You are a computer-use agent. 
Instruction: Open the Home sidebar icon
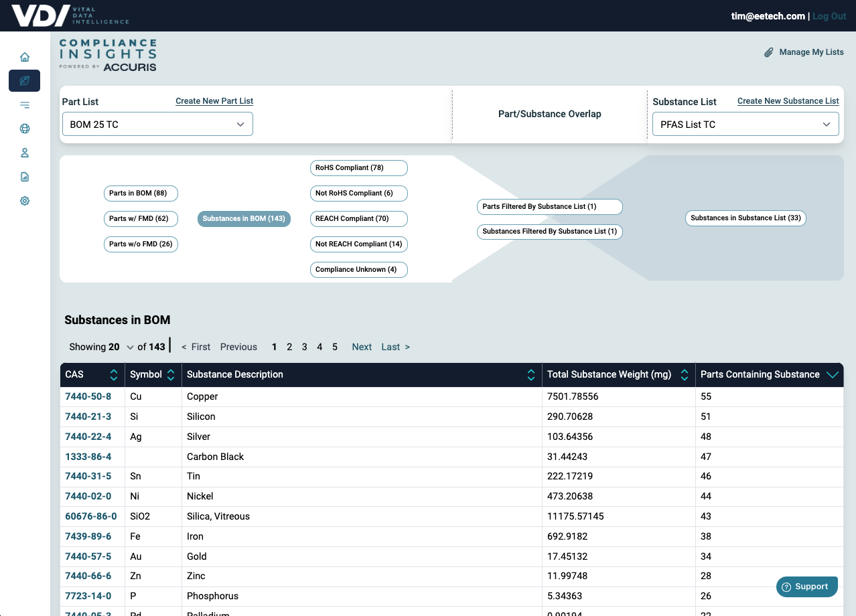pyautogui.click(x=25, y=57)
